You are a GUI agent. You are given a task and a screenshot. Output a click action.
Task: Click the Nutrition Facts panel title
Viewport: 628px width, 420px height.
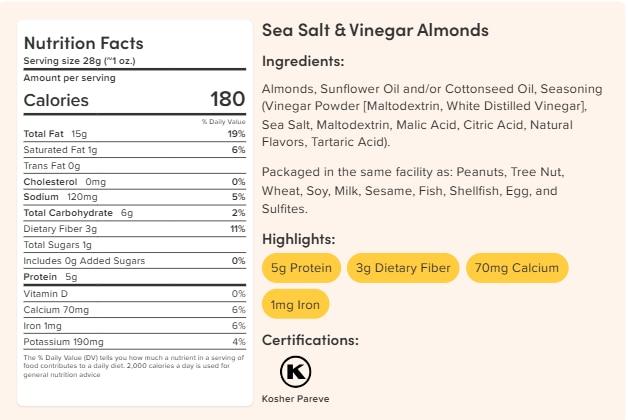(83, 43)
